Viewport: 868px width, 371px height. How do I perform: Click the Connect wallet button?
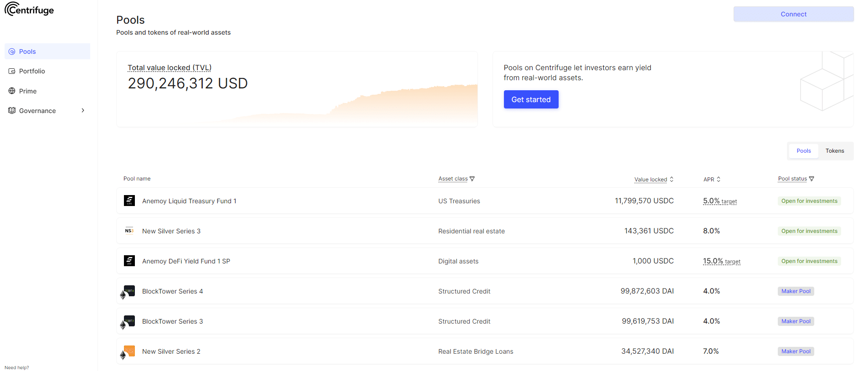pos(794,14)
